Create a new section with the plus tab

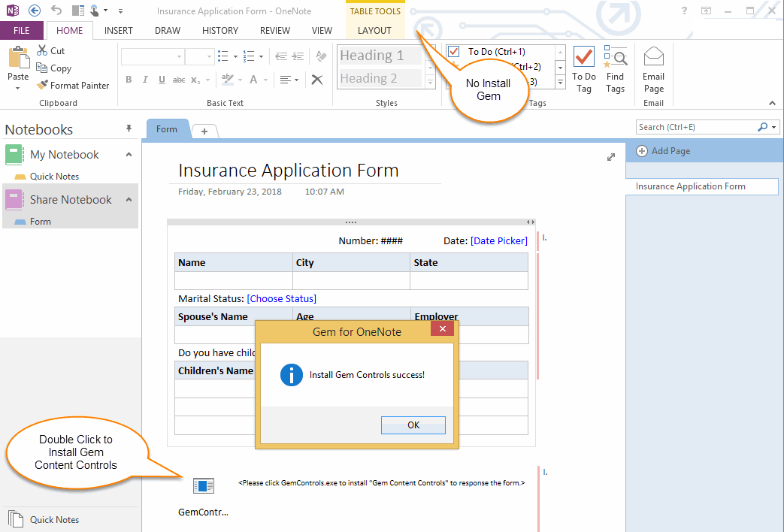[204, 131]
